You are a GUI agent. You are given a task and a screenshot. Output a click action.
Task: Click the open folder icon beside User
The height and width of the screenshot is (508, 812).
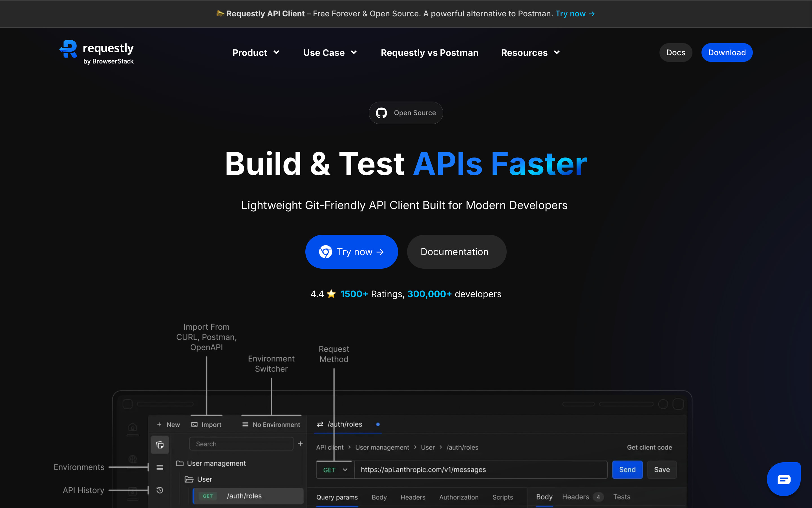click(x=189, y=479)
